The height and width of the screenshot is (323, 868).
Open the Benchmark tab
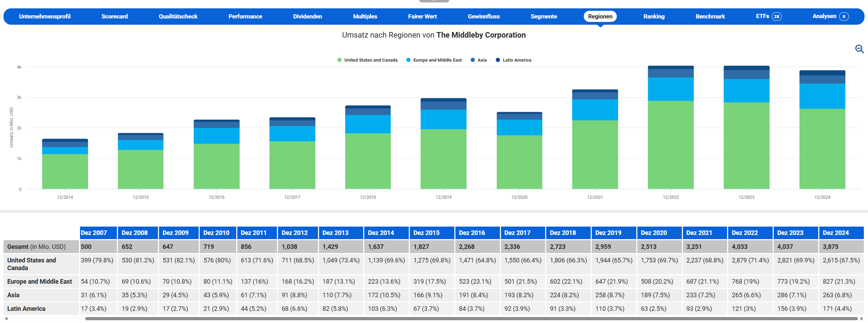click(x=710, y=16)
